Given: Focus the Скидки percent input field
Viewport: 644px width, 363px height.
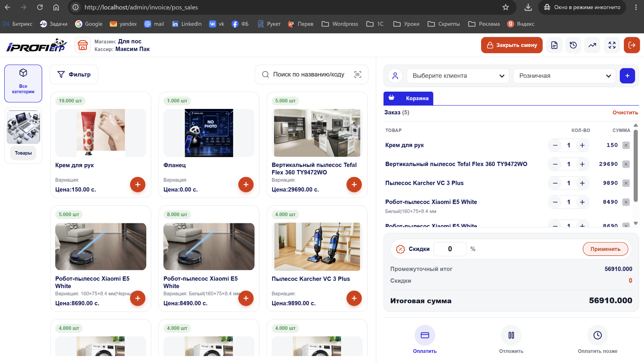Looking at the screenshot, I should click(x=450, y=249).
